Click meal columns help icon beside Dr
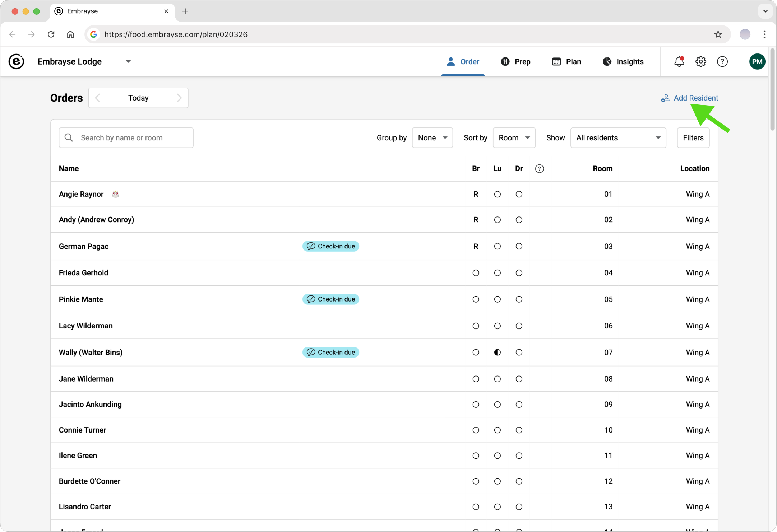The image size is (777, 532). [x=539, y=169]
